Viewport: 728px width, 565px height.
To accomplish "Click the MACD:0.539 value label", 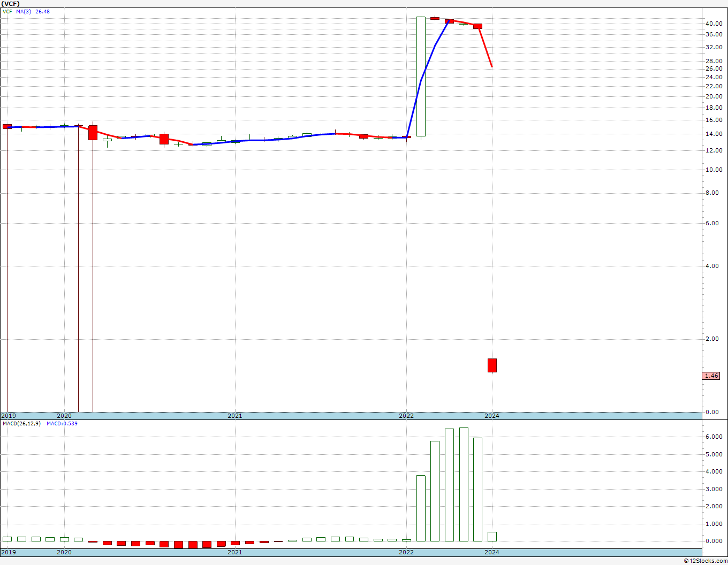I will pos(62,424).
